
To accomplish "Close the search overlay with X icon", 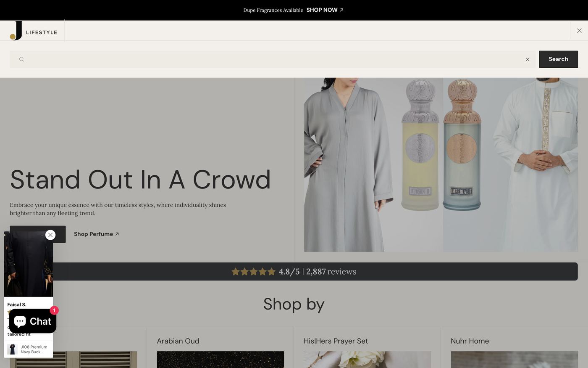I will pyautogui.click(x=579, y=31).
